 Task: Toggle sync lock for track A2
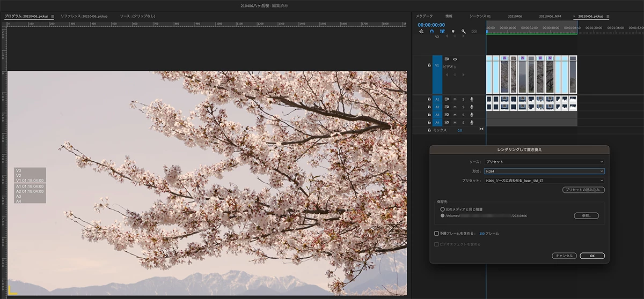(446, 107)
